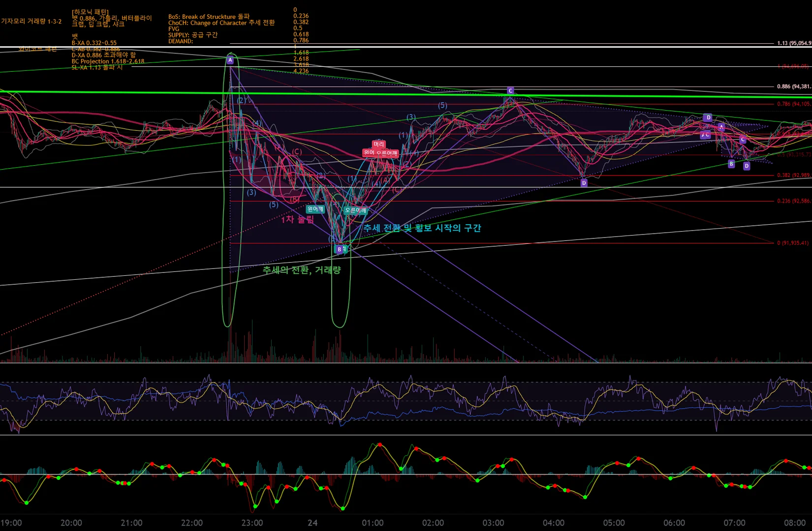This screenshot has height=531, width=812.
Task: Click the 'B-XA 0.332~0.55' ratio note
Action: [x=94, y=43]
